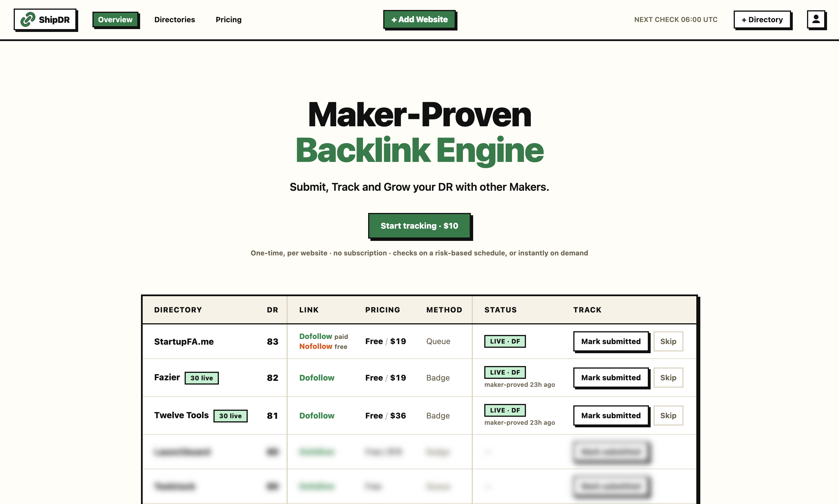839x504 pixels.
Task: Click Start tracking · $10 button
Action: point(419,226)
